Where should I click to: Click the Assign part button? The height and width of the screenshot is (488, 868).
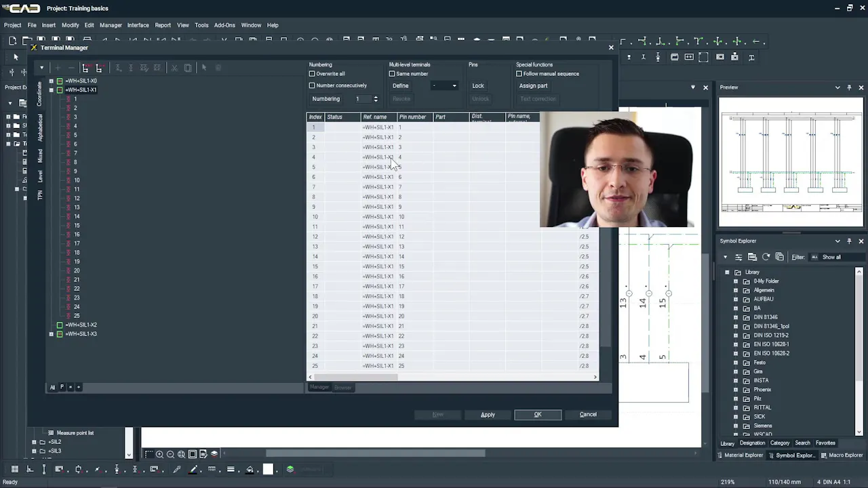point(533,86)
